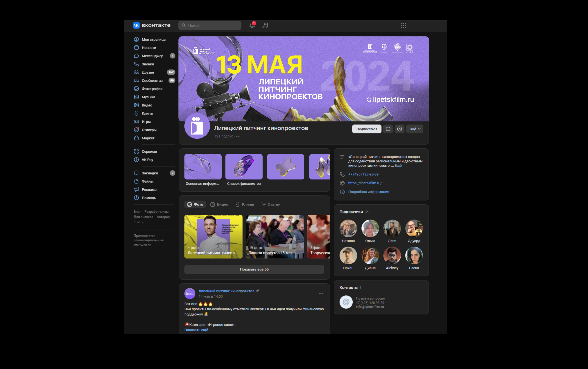
Task: Click the share arrow icon next to Ещё
Action: coord(399,129)
